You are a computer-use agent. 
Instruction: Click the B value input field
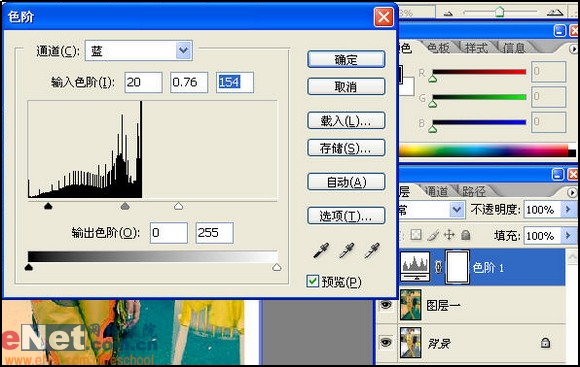549,122
